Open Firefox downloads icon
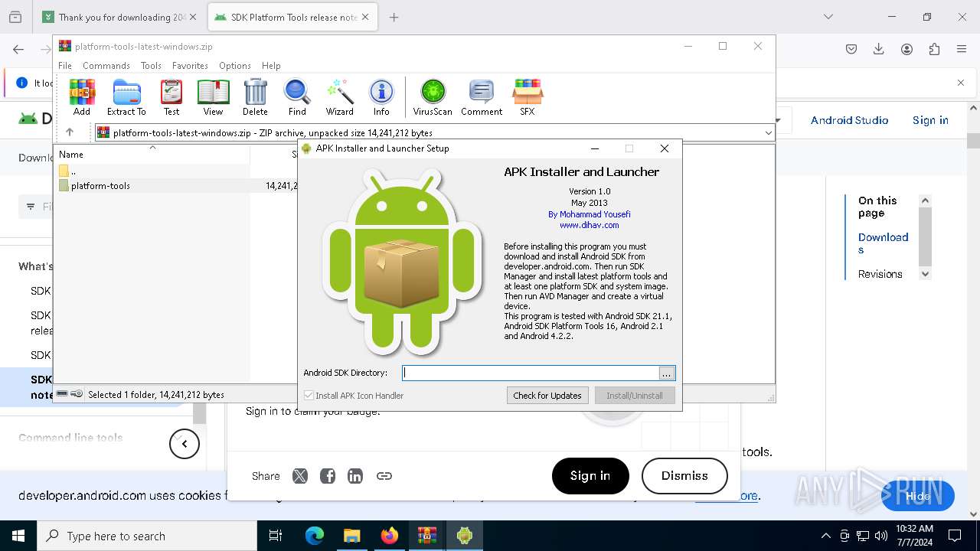 [879, 49]
